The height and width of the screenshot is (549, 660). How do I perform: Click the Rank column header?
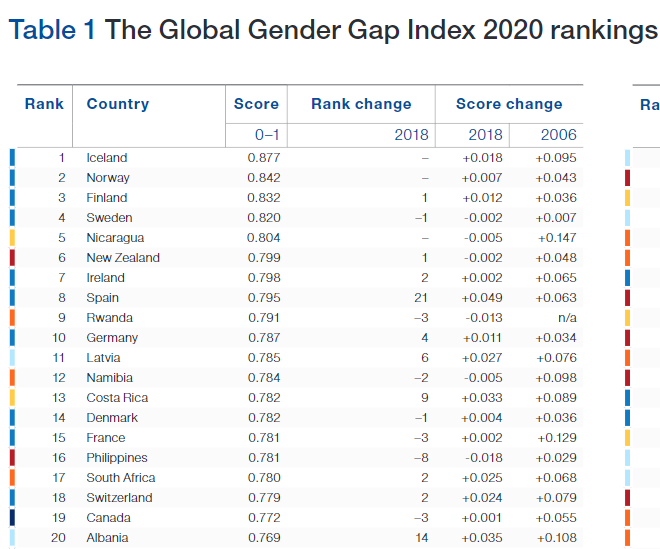[x=44, y=104]
